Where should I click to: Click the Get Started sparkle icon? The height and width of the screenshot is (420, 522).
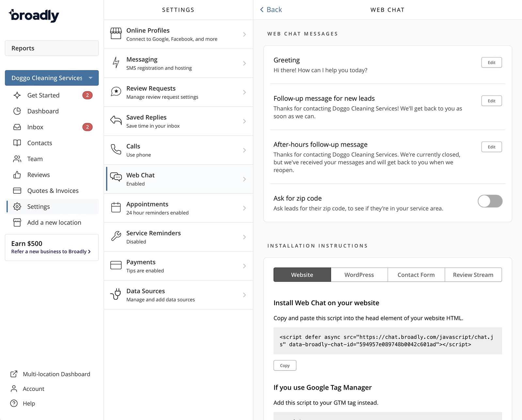click(x=17, y=95)
